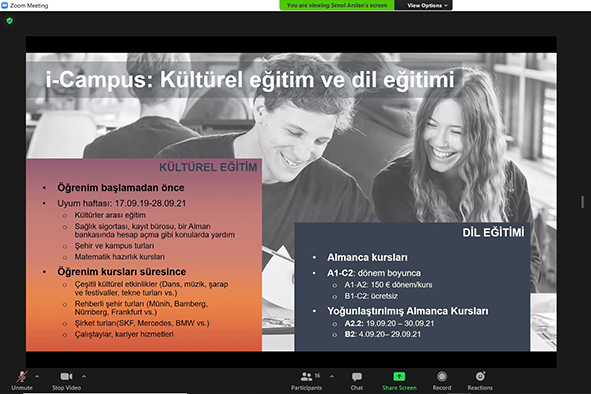
Task: Stop Video camera toggle
Action: (x=66, y=380)
